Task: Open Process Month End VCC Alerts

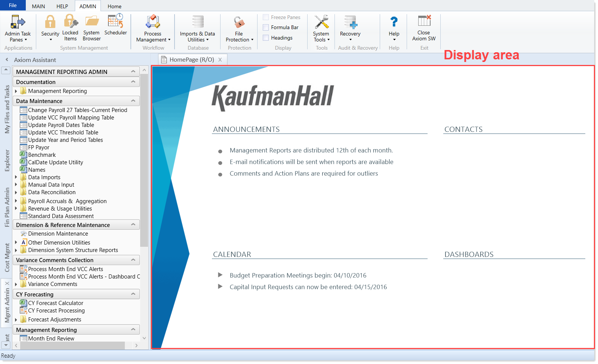Action: [65, 269]
